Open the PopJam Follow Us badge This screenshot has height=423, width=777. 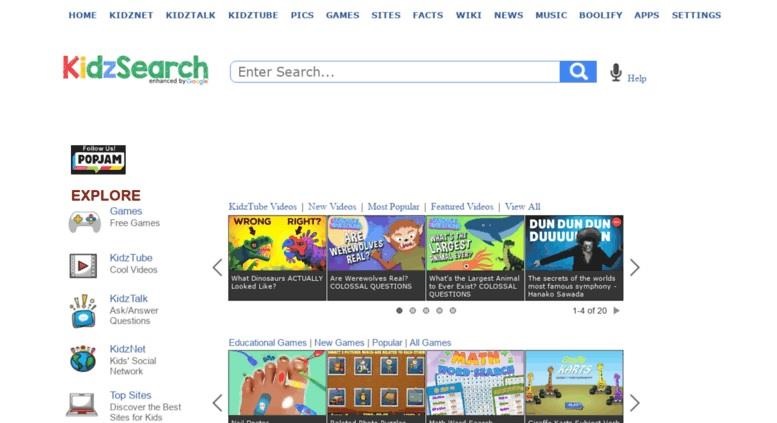click(x=98, y=159)
